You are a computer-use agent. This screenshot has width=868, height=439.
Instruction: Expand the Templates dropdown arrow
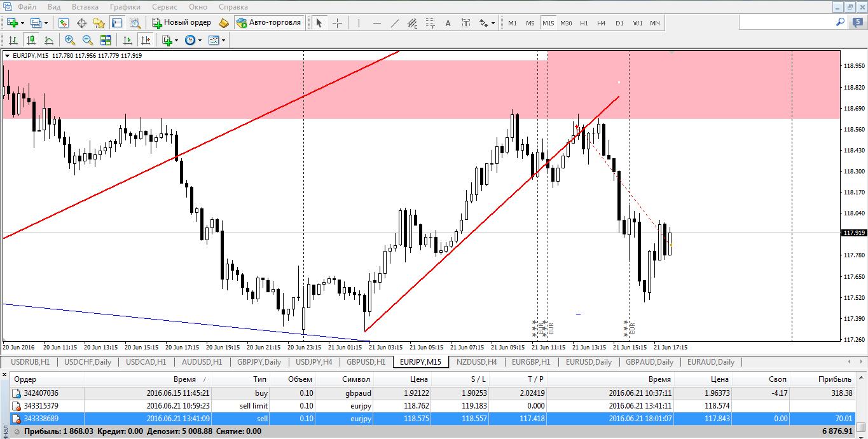pyautogui.click(x=224, y=40)
